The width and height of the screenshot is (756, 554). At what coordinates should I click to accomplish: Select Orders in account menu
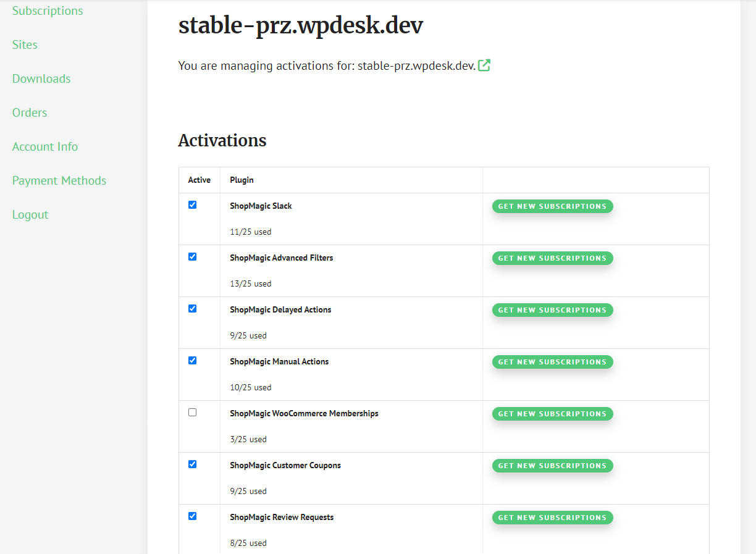[30, 112]
